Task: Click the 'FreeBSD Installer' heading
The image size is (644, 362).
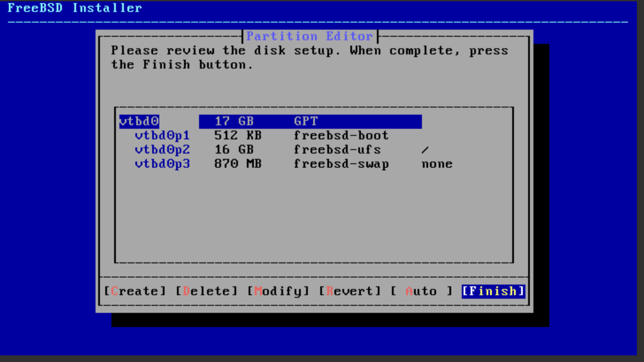Action: coord(75,8)
